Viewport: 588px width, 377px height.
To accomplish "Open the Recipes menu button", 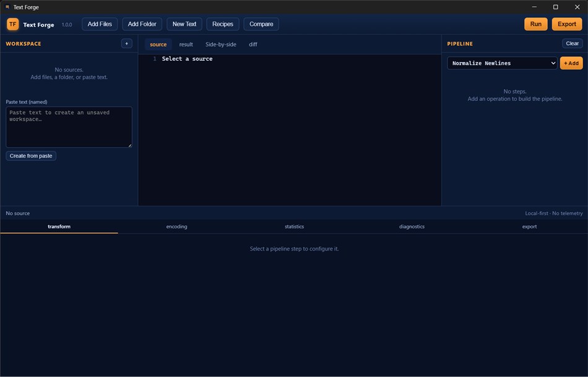I will (223, 24).
